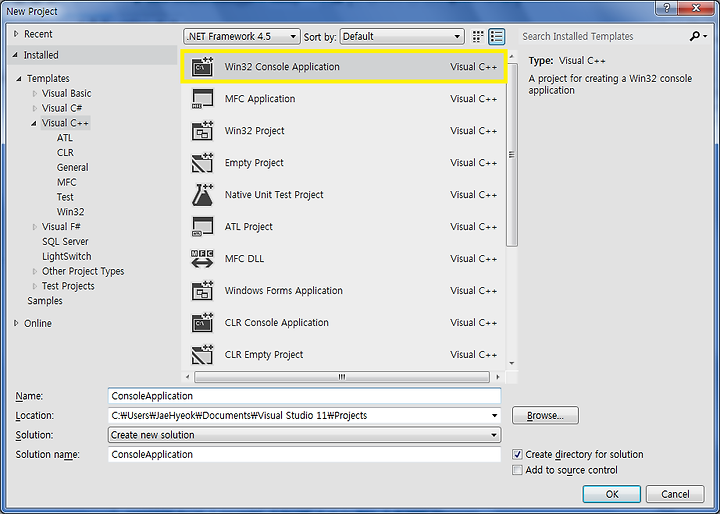Select the LightSwitch category
Viewport: 720px width, 514px height.
pyautogui.click(x=67, y=256)
